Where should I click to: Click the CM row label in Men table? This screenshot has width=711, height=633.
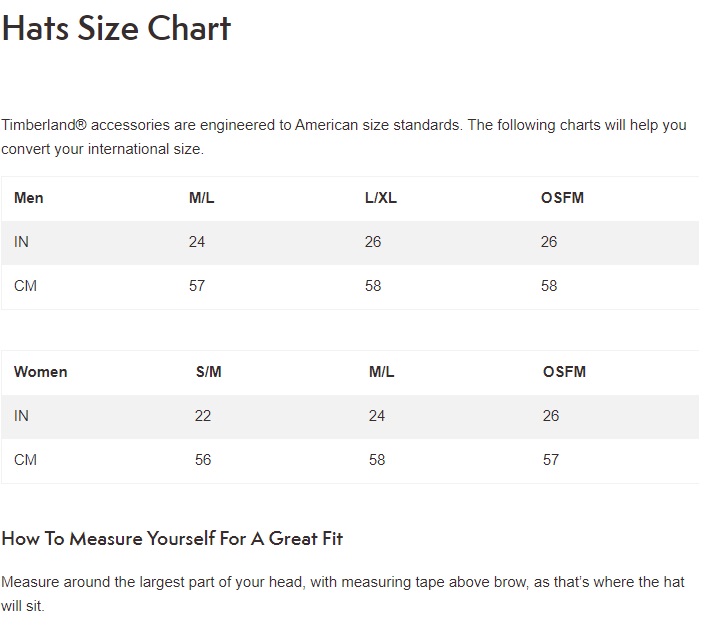coord(25,286)
